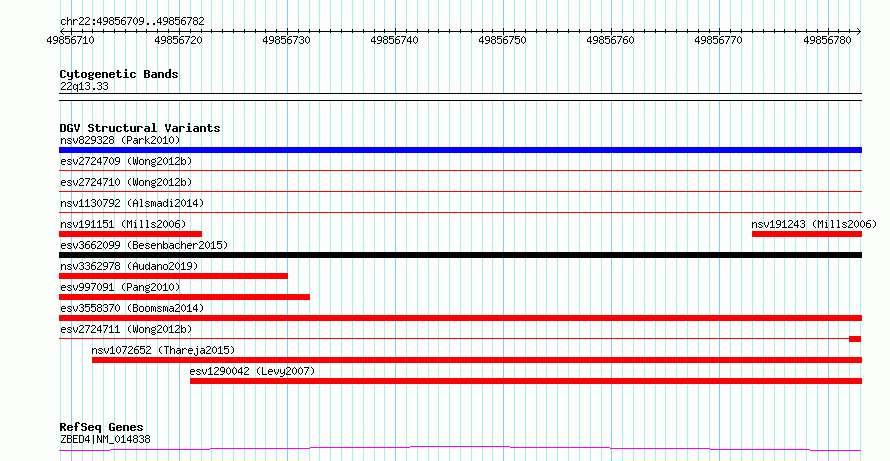Click the red esv3558370 variant bar
This screenshot has height=461, width=890.
tap(460, 318)
